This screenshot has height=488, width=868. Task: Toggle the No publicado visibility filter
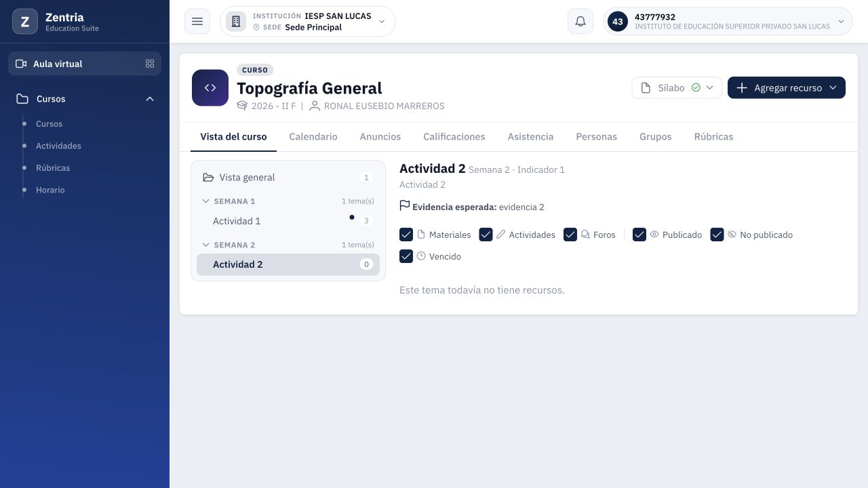[717, 235]
